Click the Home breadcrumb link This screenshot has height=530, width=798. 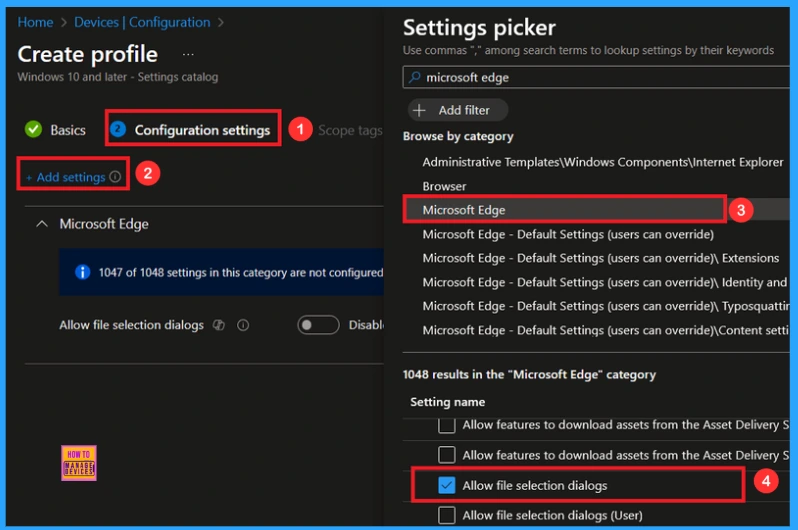(35, 22)
